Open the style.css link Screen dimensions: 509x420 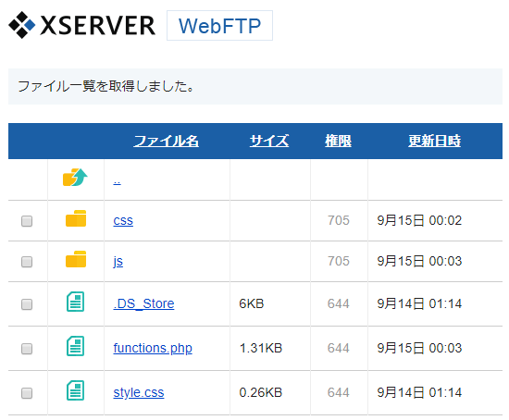pyautogui.click(x=139, y=393)
